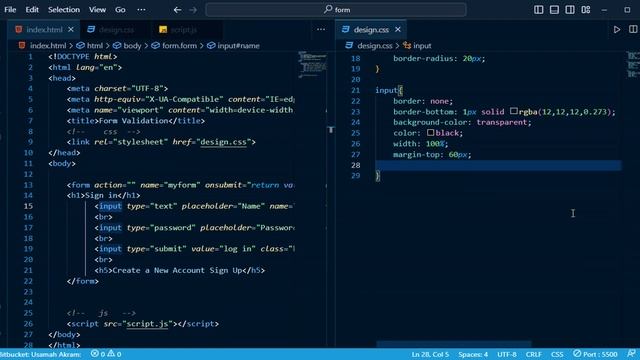The image size is (640, 360).
Task: Open customize layout icon
Action: point(586,9)
